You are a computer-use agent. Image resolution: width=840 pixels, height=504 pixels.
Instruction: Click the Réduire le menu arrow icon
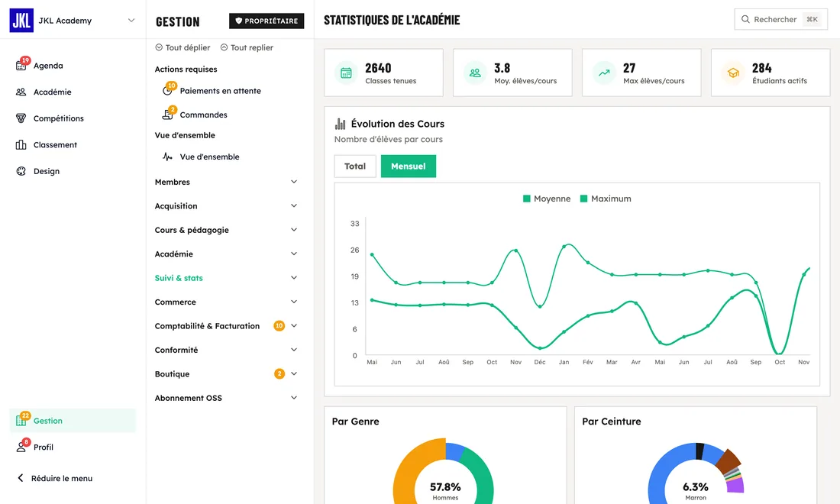(21, 478)
